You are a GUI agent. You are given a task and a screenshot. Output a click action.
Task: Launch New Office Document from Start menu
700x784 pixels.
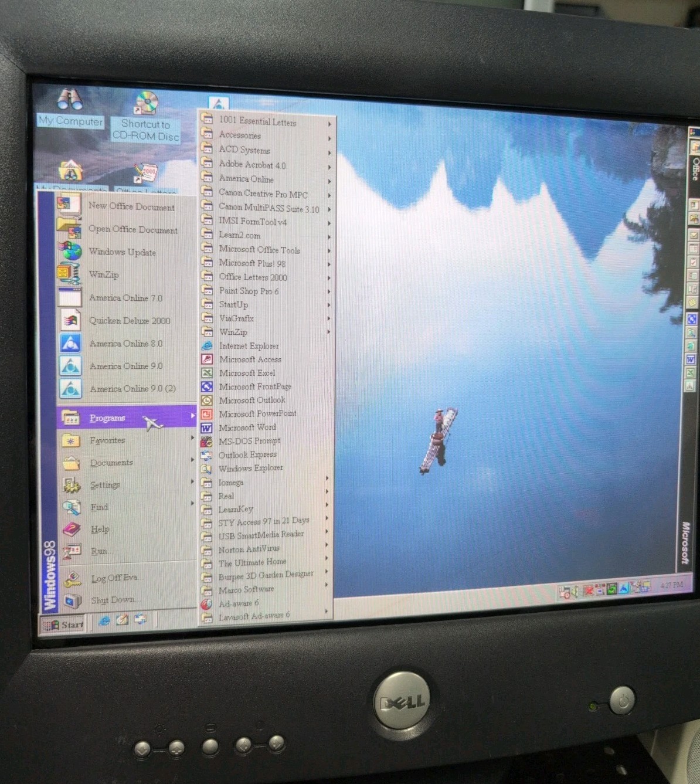point(125,206)
